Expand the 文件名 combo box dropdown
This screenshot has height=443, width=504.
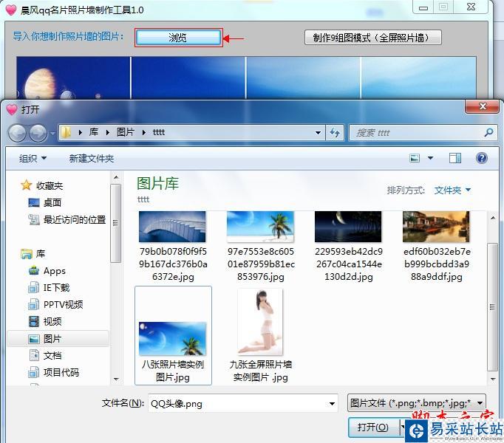coord(332,403)
